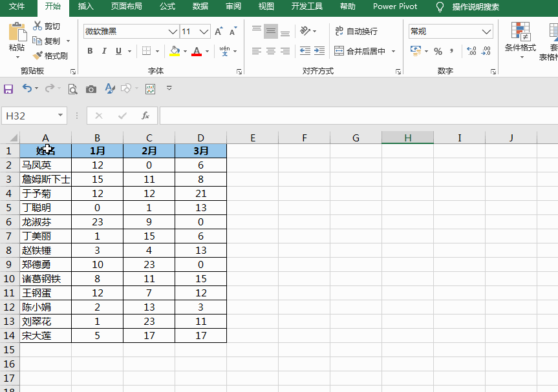This screenshot has height=392, width=558.
Task: Click the Save icon in quick toolbar
Action: point(8,88)
